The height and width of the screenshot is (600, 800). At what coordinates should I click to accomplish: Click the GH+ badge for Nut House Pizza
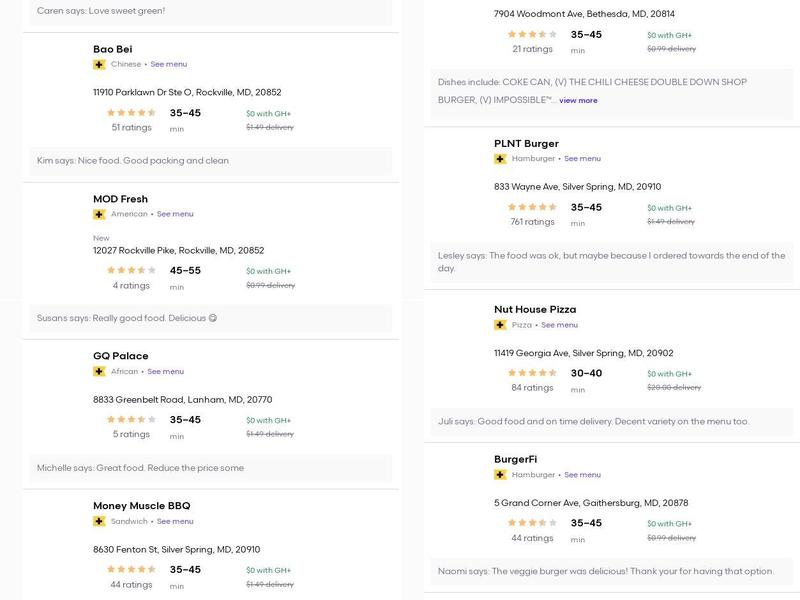point(500,325)
